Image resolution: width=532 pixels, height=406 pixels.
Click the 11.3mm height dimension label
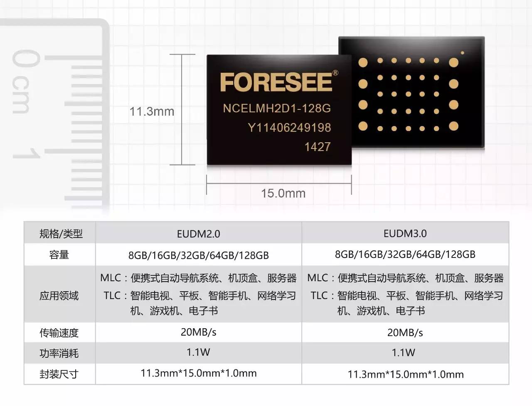click(152, 111)
